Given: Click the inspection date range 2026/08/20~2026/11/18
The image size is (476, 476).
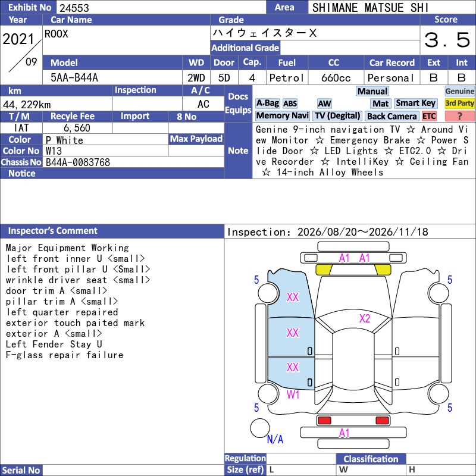Looking at the screenshot, I should click(363, 232).
